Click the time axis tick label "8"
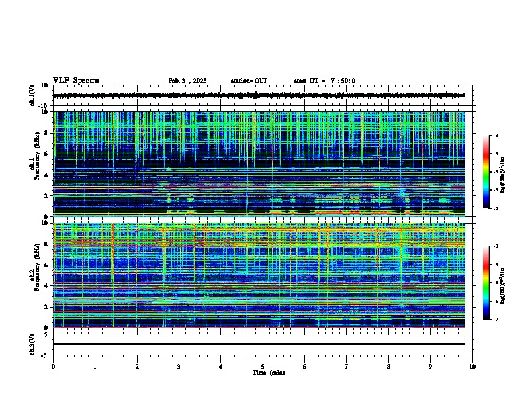Image resolution: width=532 pixels, height=411 pixels. pyautogui.click(x=388, y=367)
